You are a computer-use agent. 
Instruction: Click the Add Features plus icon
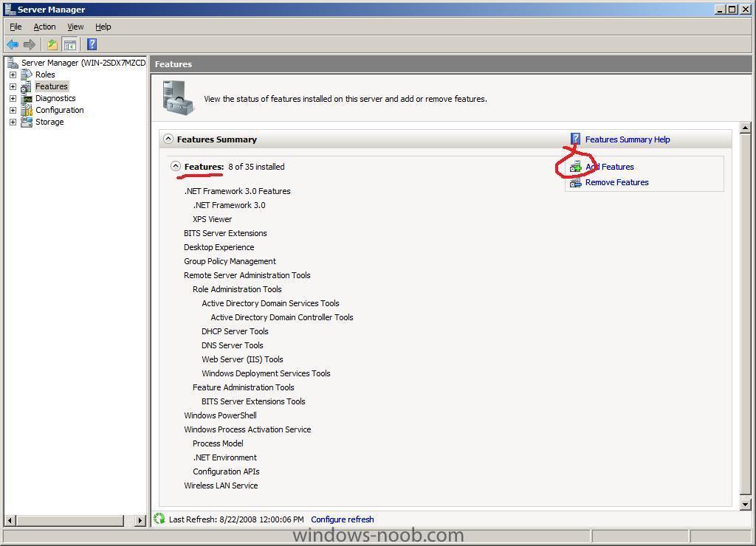(x=576, y=167)
